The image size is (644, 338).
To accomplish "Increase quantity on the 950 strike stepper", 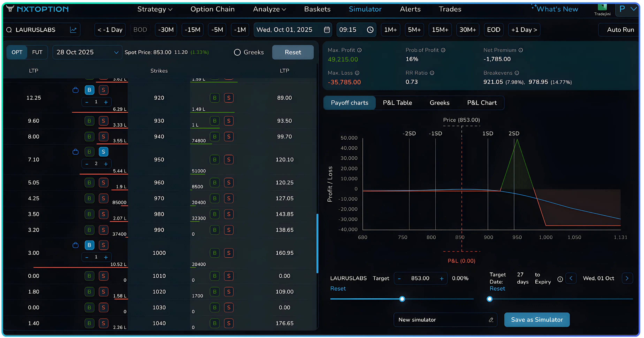I will pos(106,164).
